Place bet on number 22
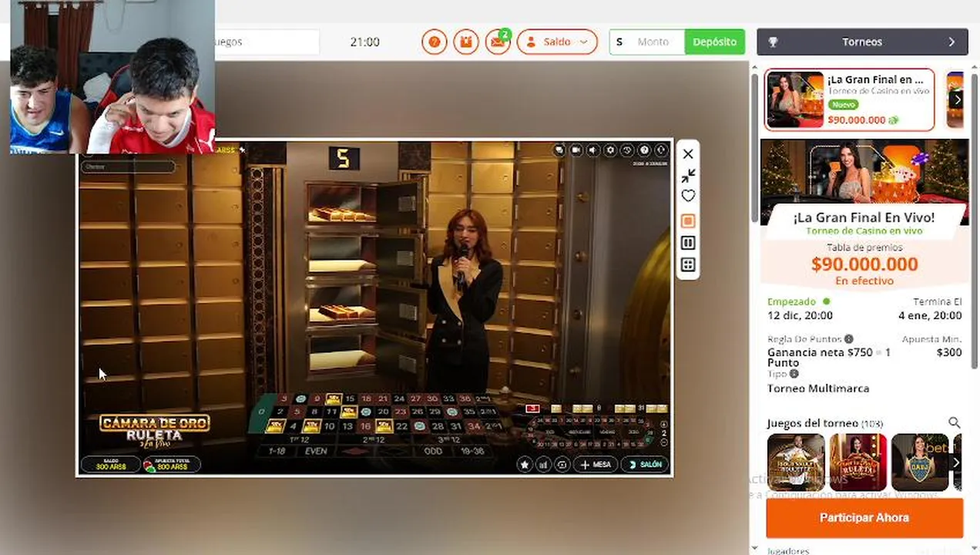Screen dimensions: 980x555 click(401, 426)
